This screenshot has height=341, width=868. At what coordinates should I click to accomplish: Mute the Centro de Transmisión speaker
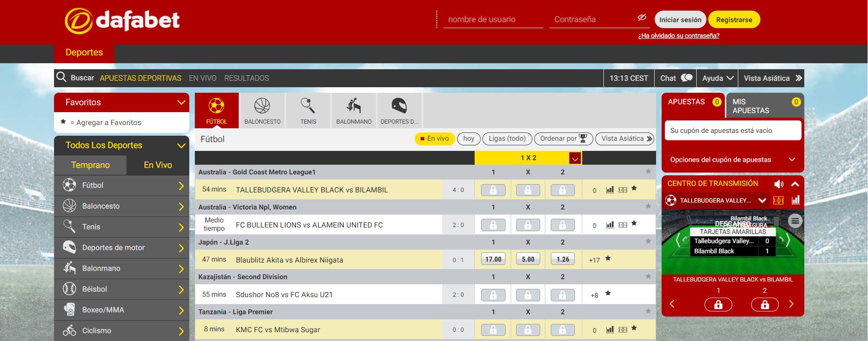click(x=779, y=184)
